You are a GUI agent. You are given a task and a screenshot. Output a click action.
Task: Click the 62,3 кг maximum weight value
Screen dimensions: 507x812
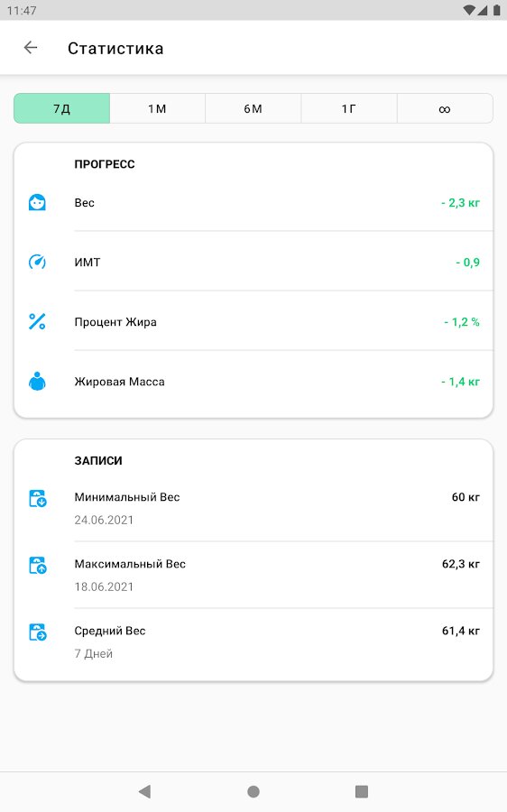(x=461, y=563)
